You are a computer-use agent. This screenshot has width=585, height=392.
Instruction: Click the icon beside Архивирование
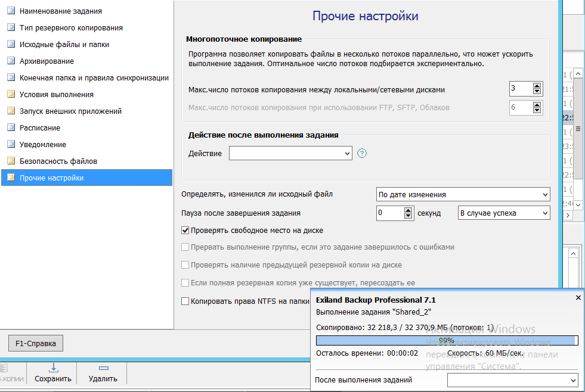coord(11,61)
